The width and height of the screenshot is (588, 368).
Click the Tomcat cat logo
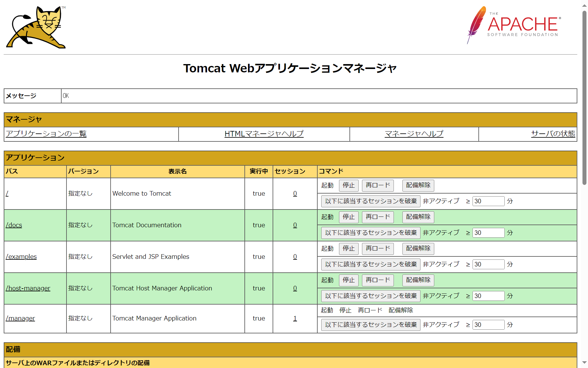[36, 27]
